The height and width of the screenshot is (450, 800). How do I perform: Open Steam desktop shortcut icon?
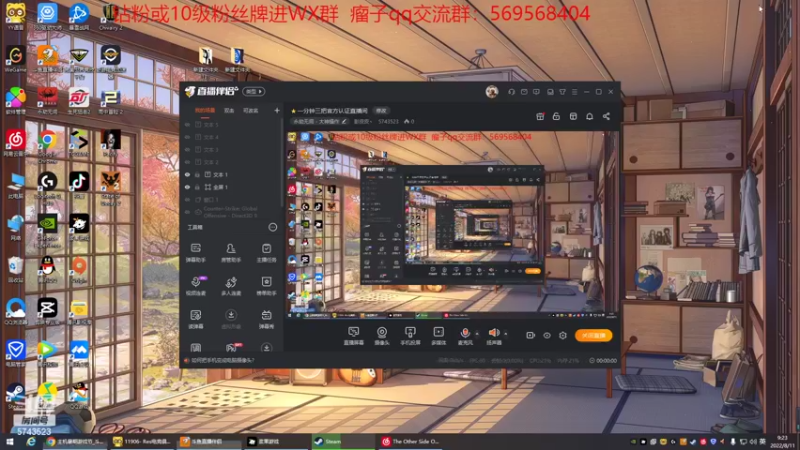[15, 396]
